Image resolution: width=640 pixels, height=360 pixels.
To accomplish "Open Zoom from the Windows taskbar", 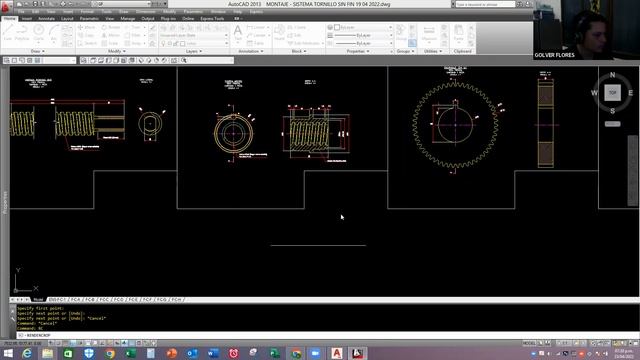I will click(x=316, y=353).
